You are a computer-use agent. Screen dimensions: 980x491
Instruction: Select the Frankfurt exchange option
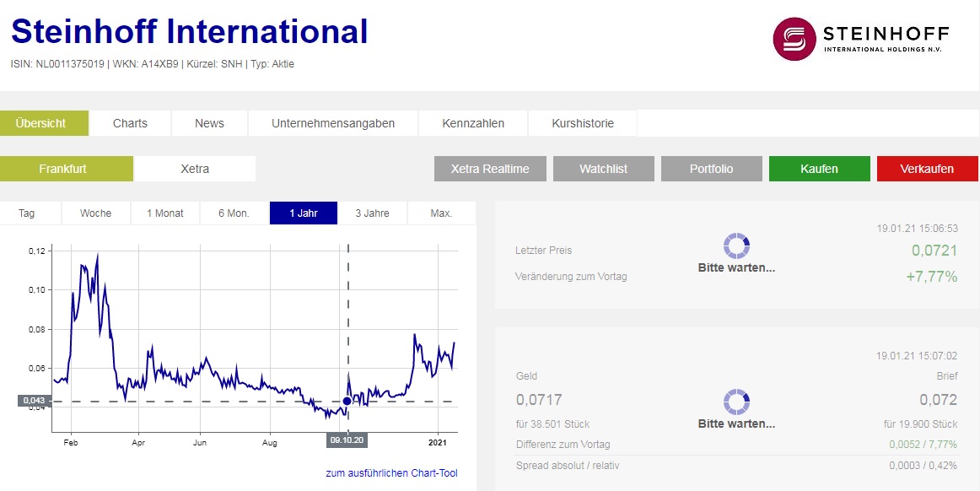[x=67, y=169]
